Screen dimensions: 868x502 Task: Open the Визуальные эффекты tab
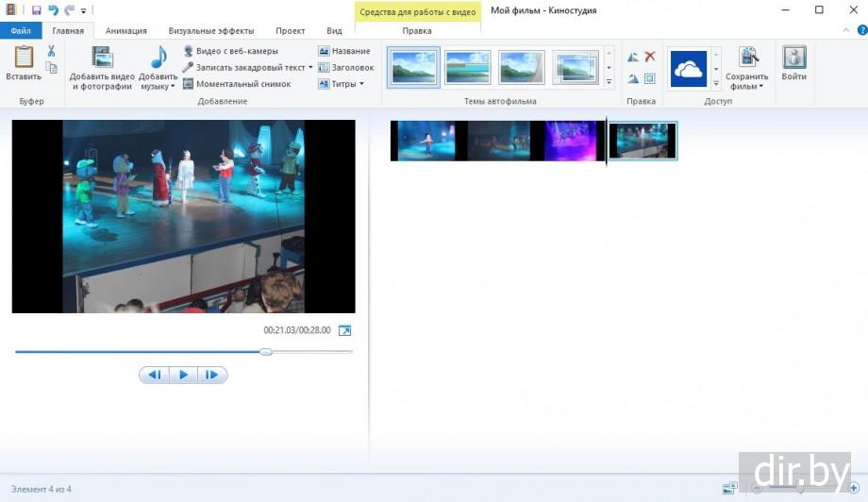(210, 31)
